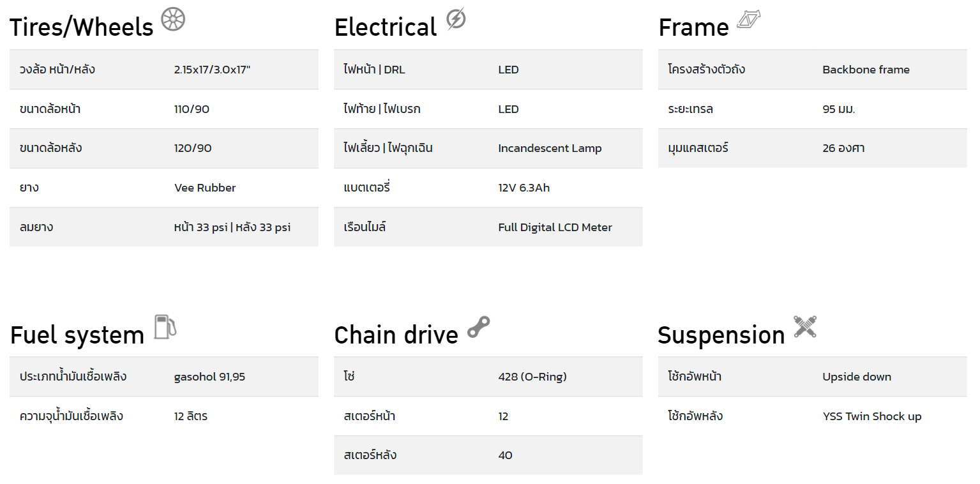Click the gasohol 91,95 fuel type
The width and height of the screenshot is (980, 484).
pos(209,377)
